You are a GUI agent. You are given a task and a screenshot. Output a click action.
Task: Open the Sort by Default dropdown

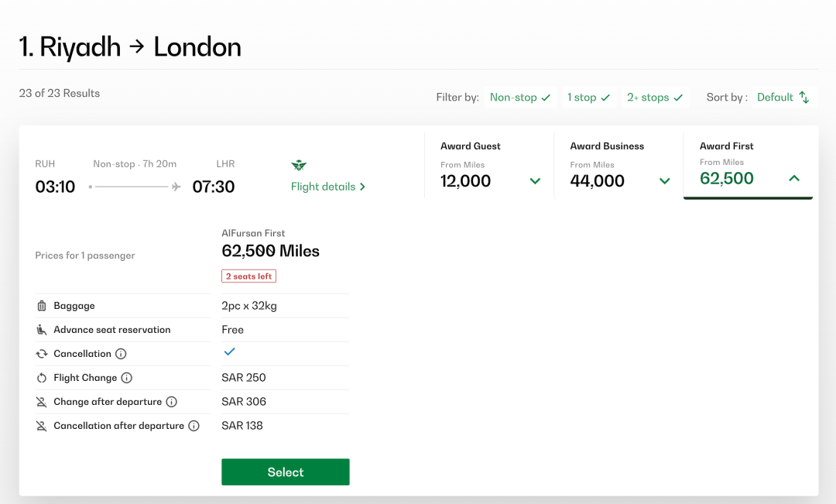click(784, 97)
